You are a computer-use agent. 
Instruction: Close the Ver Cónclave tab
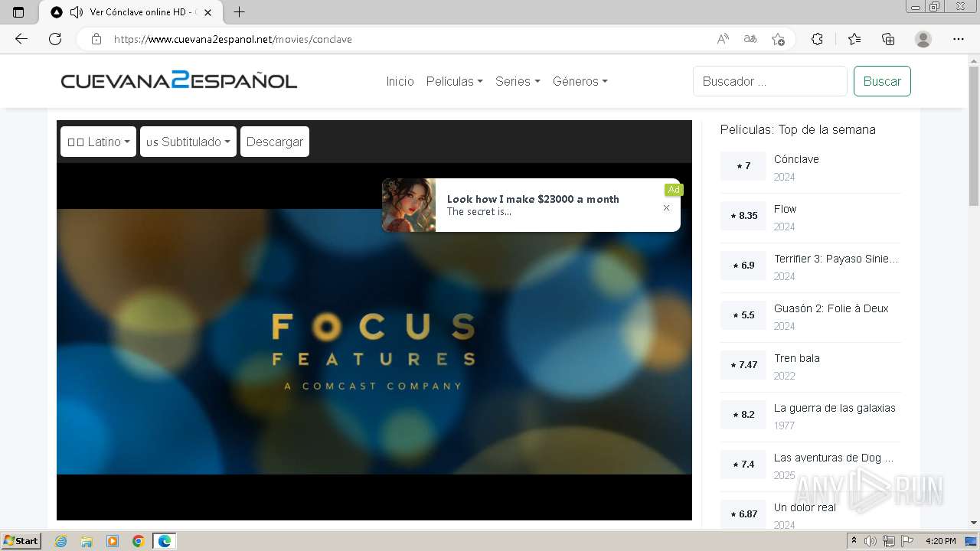click(x=207, y=12)
